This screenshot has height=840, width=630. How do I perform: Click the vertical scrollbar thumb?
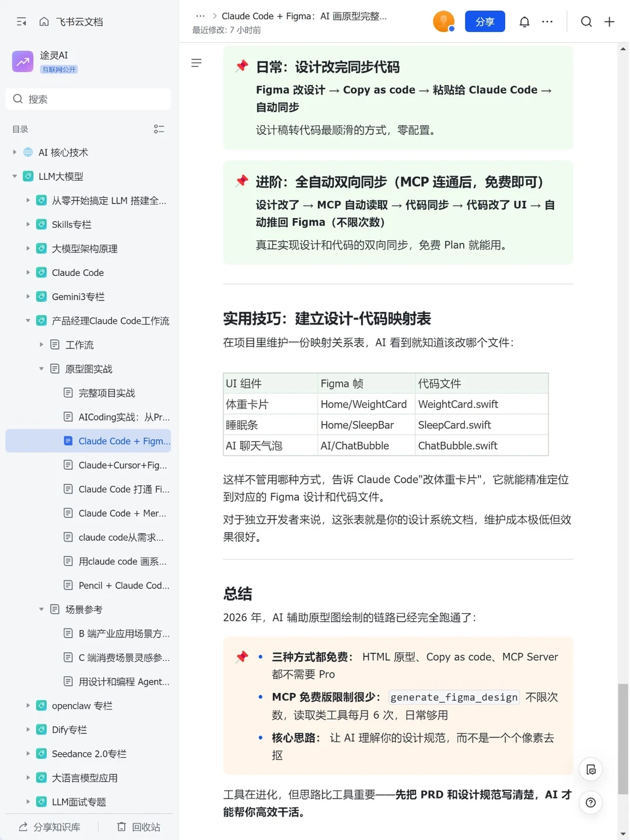623,738
